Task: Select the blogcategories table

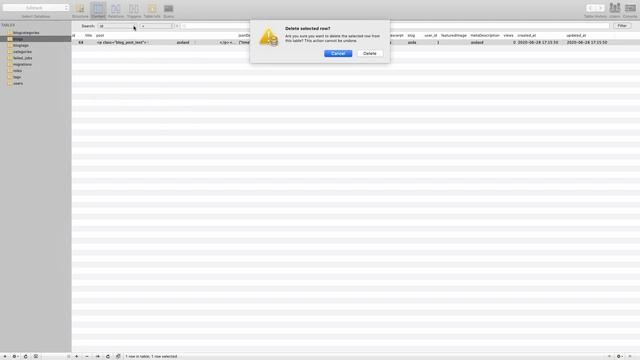Action: pos(26,33)
